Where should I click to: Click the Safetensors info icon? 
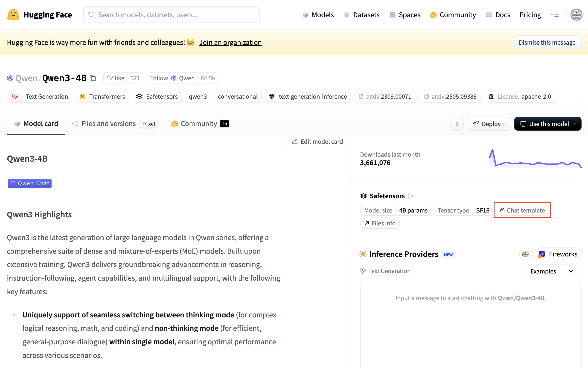[x=410, y=196]
